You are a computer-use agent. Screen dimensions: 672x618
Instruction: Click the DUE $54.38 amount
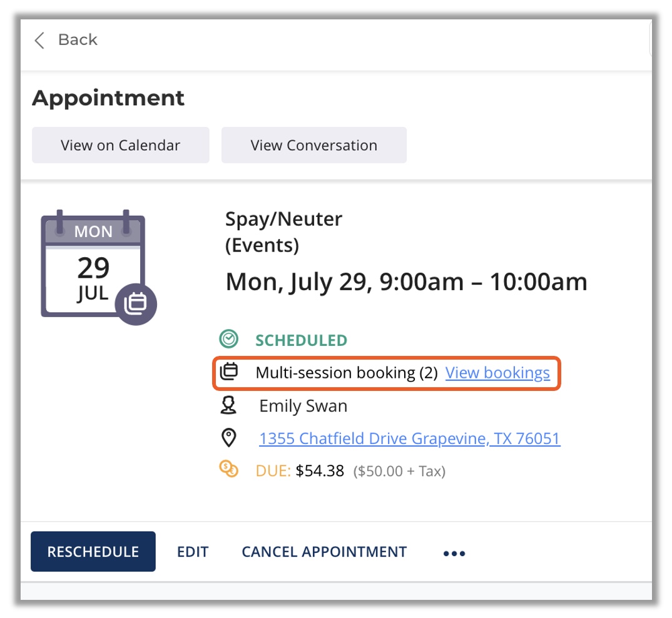[x=320, y=470]
